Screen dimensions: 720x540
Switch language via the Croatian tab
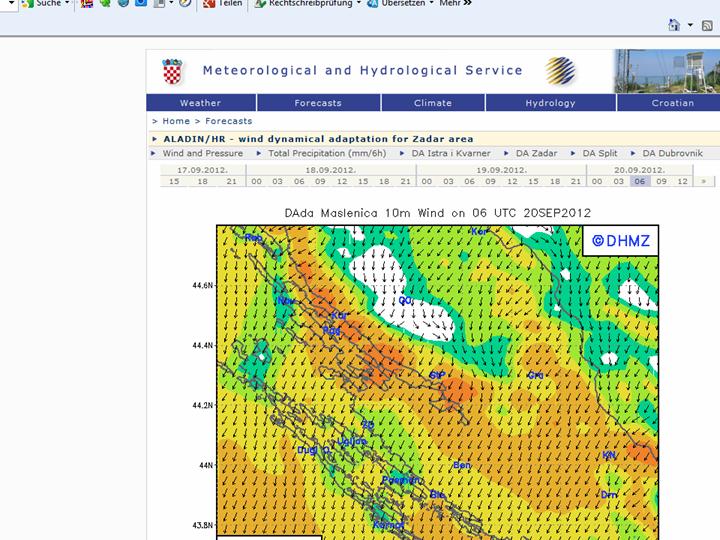(672, 103)
